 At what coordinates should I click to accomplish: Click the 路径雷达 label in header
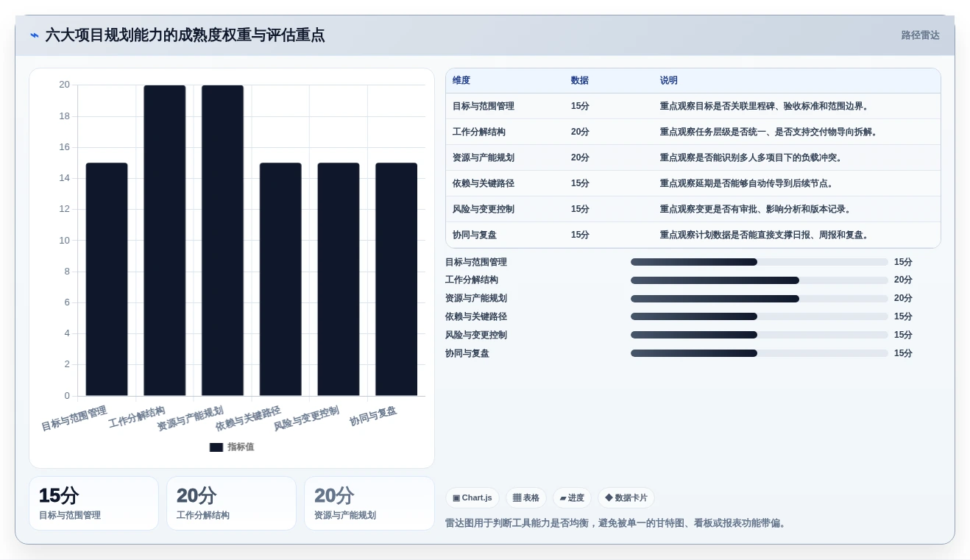coord(920,35)
